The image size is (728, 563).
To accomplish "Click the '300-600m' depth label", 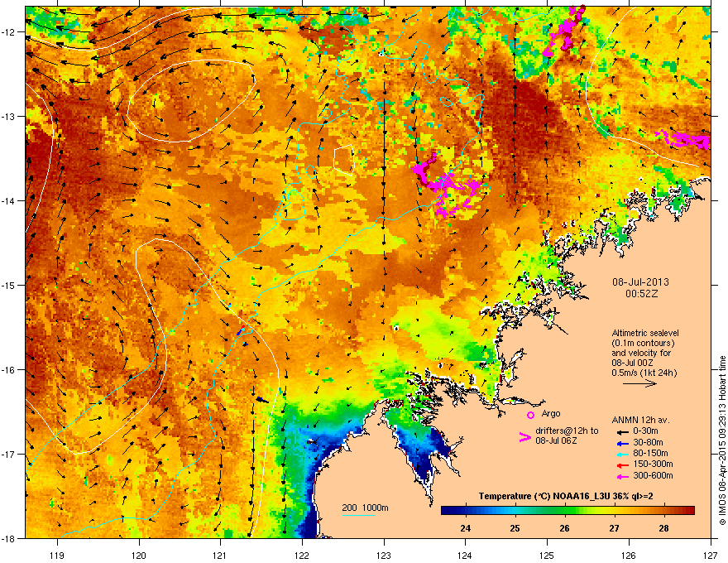I will pos(653,475).
